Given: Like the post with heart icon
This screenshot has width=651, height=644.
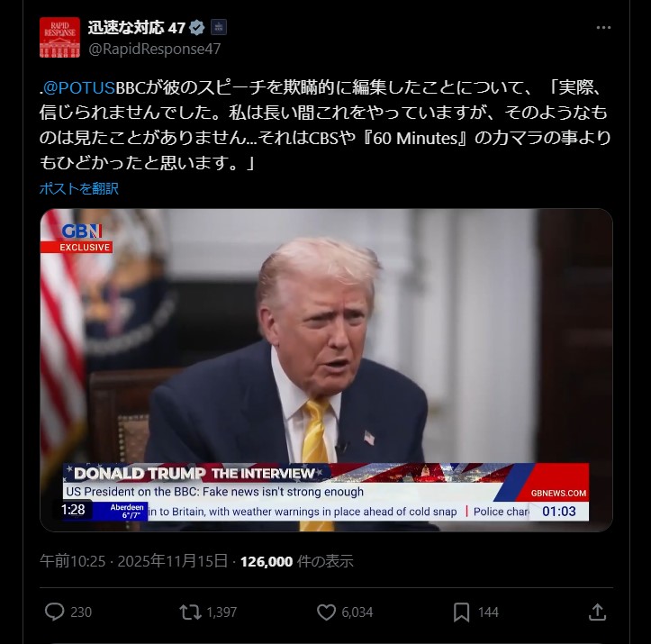Looking at the screenshot, I should (326, 612).
